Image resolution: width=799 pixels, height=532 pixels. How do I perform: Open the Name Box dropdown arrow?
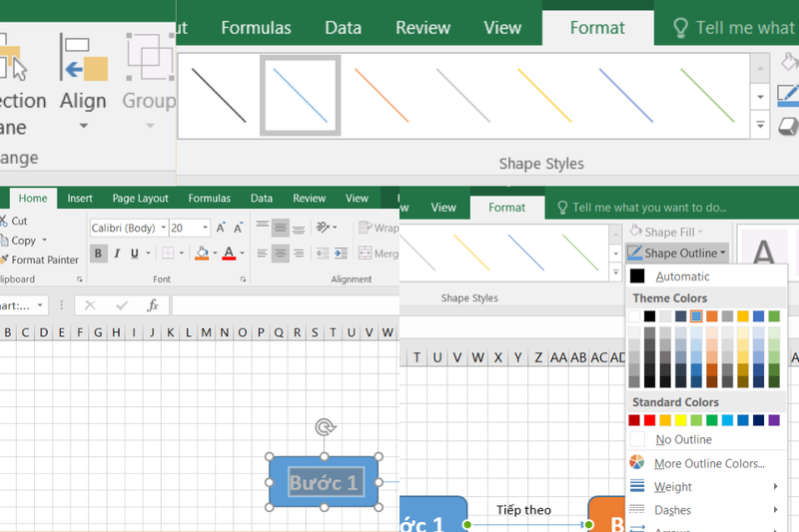coord(40,305)
